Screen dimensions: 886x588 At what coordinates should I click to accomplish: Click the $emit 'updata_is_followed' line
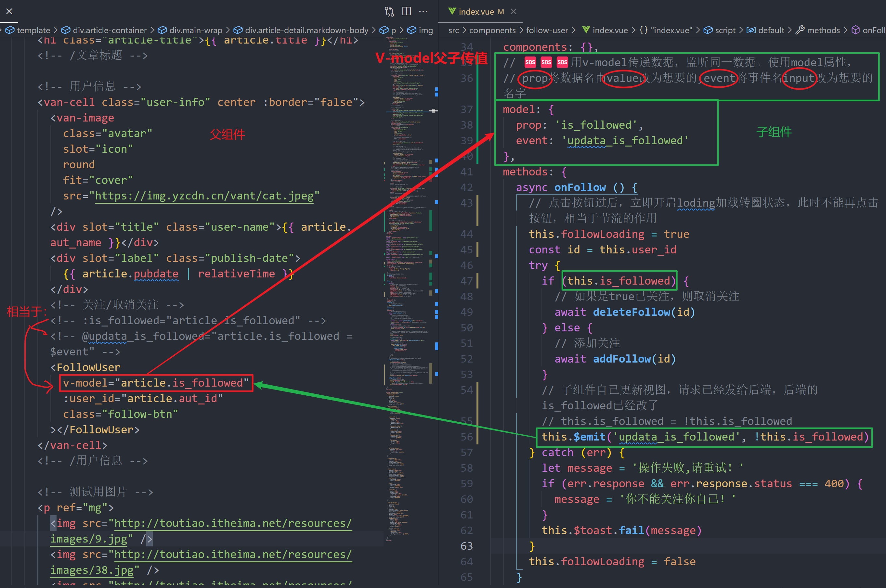click(x=705, y=437)
